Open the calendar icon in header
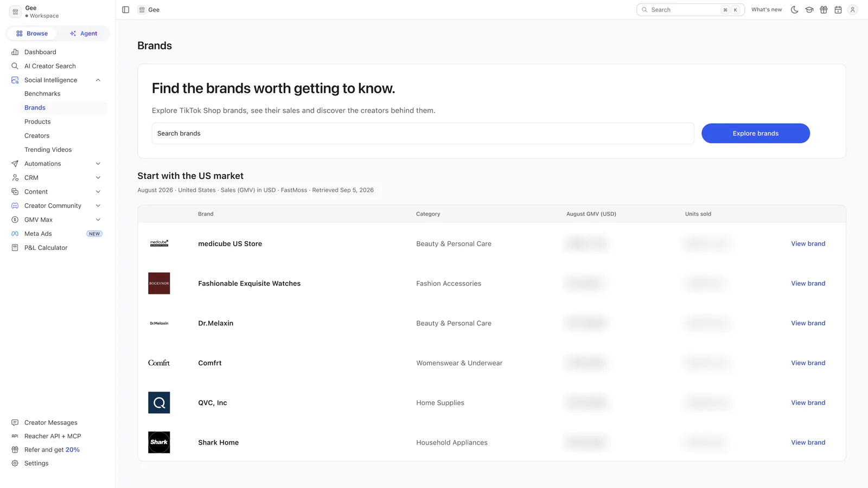Viewport: 868px width, 488px height. coord(838,10)
